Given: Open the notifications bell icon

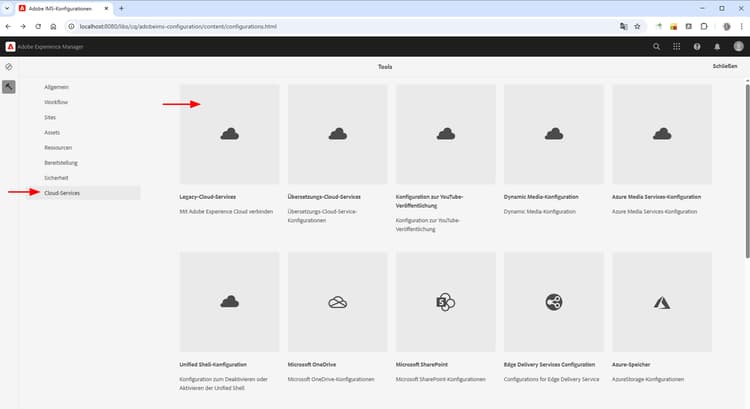Looking at the screenshot, I should click(x=717, y=47).
